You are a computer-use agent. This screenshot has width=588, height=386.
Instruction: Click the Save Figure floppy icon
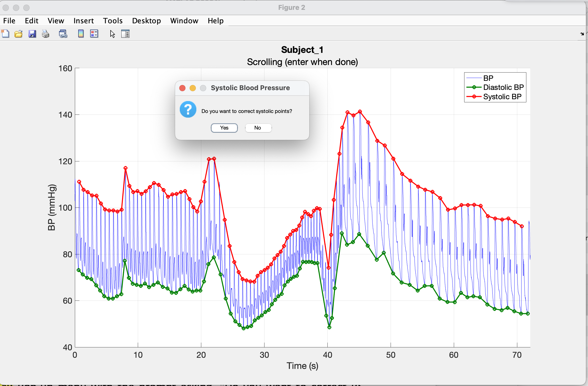32,34
